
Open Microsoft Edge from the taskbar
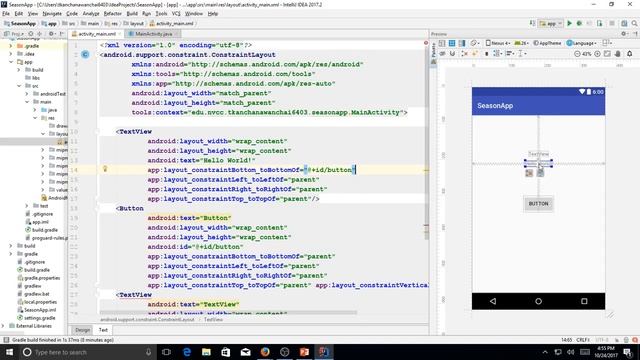click(187, 352)
